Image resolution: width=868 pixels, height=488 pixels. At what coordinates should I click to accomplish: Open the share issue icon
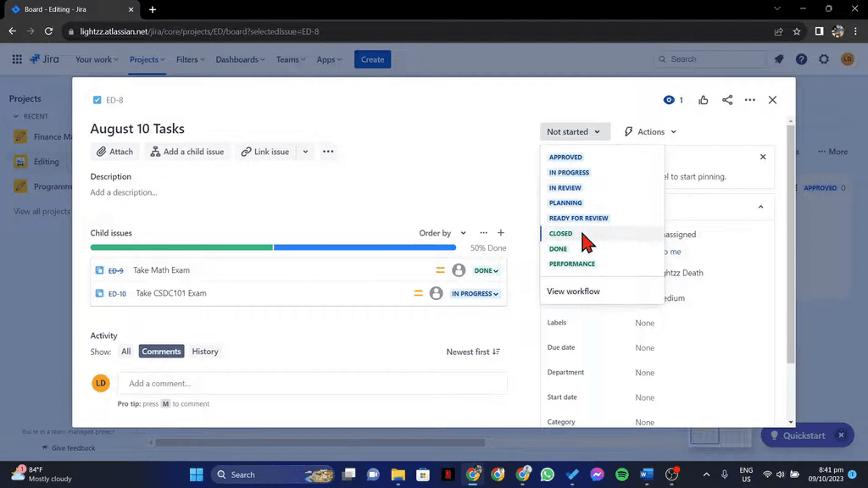(726, 99)
